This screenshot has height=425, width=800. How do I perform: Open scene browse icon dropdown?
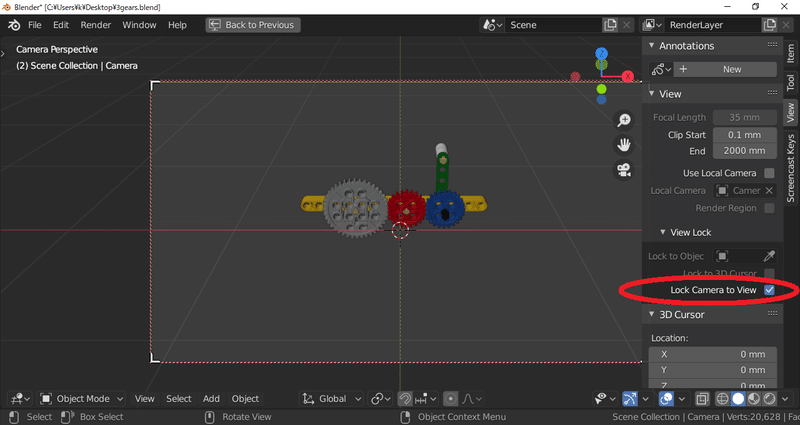click(x=493, y=25)
